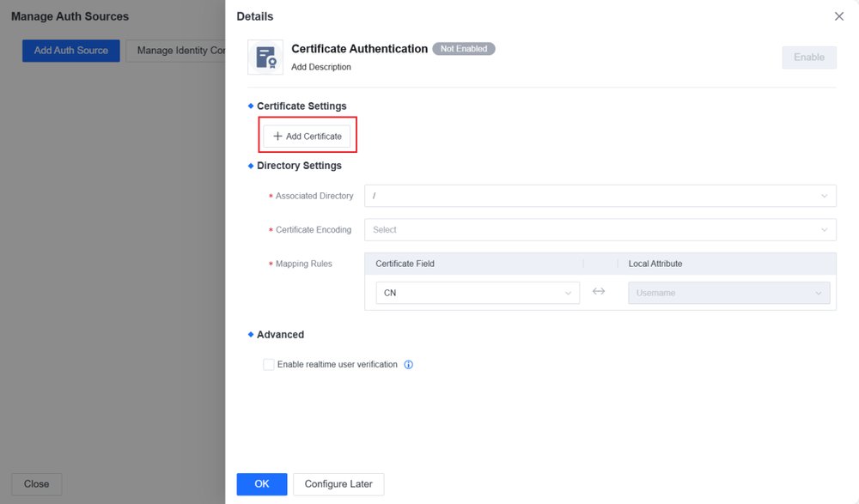Click the Certificate Field column header
The width and height of the screenshot is (859, 504).
405,264
